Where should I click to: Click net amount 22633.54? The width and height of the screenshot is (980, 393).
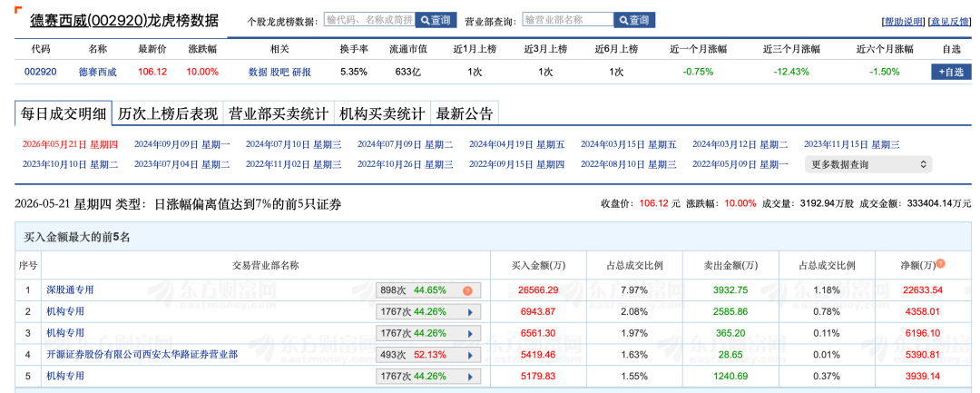coord(922,290)
